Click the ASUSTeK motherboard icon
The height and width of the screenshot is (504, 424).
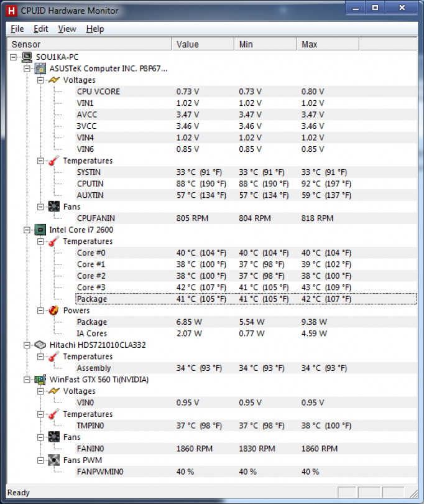40,68
